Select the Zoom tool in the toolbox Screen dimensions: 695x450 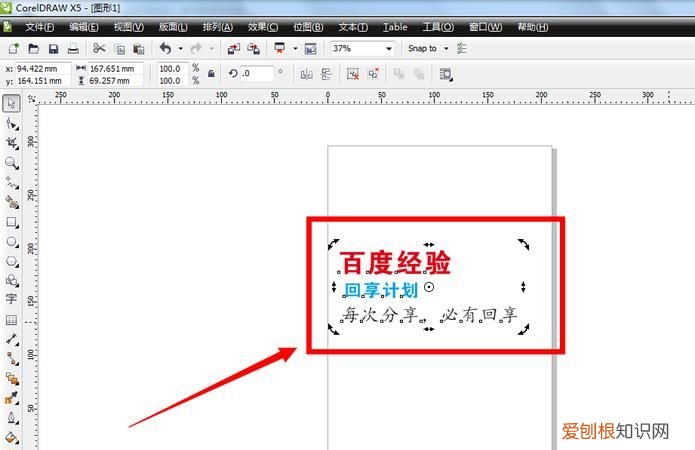(12, 163)
